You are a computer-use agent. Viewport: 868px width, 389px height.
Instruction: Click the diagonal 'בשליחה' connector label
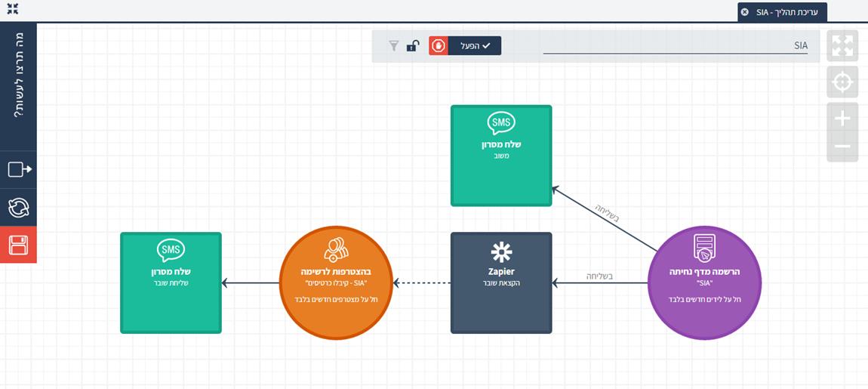pos(608,213)
